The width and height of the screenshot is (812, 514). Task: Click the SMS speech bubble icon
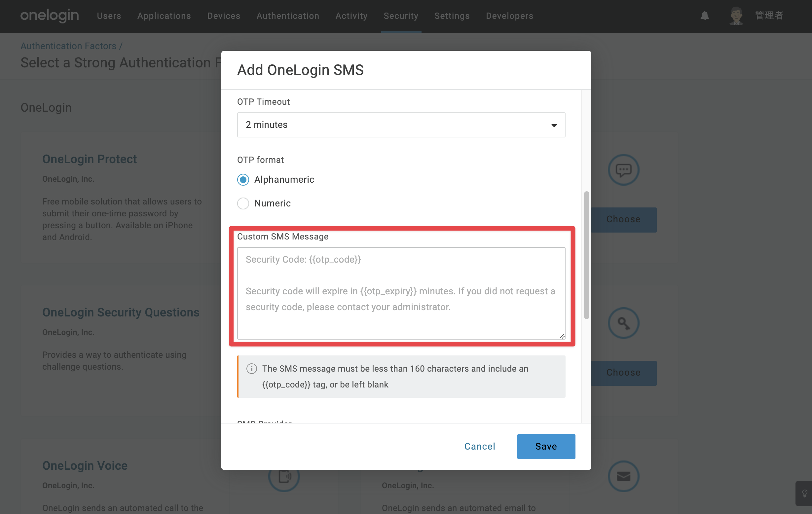click(x=623, y=170)
